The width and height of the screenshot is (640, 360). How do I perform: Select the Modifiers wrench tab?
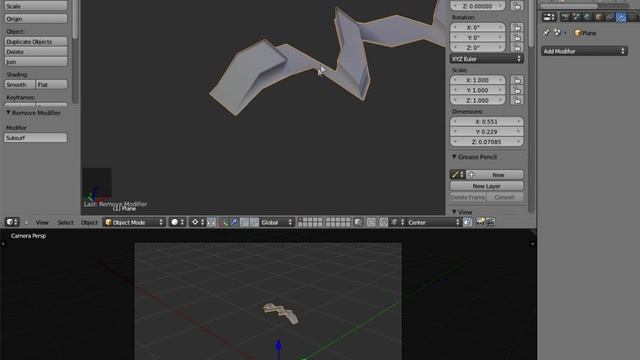[621, 17]
